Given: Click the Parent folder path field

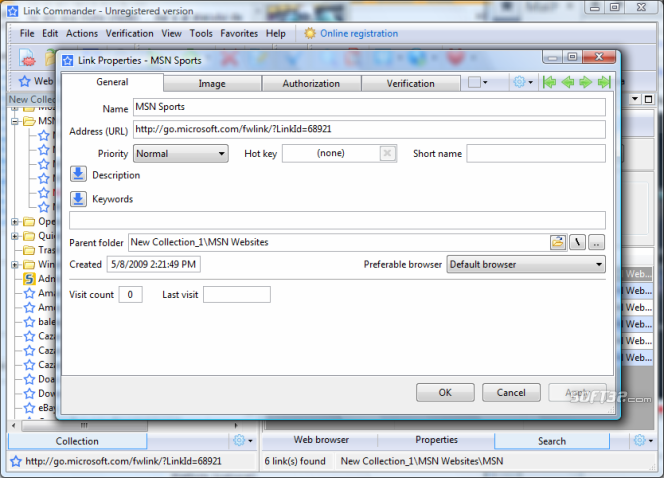Looking at the screenshot, I should click(x=338, y=242).
